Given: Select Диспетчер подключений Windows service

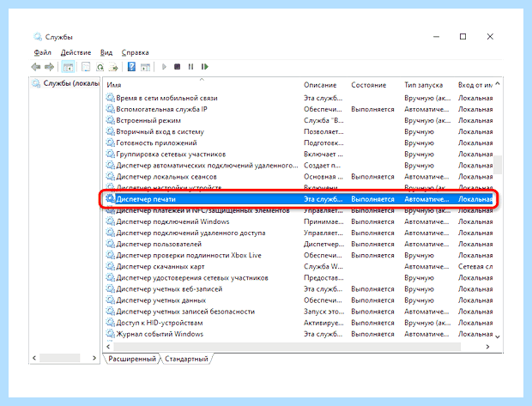Looking at the screenshot, I should 172,221.
